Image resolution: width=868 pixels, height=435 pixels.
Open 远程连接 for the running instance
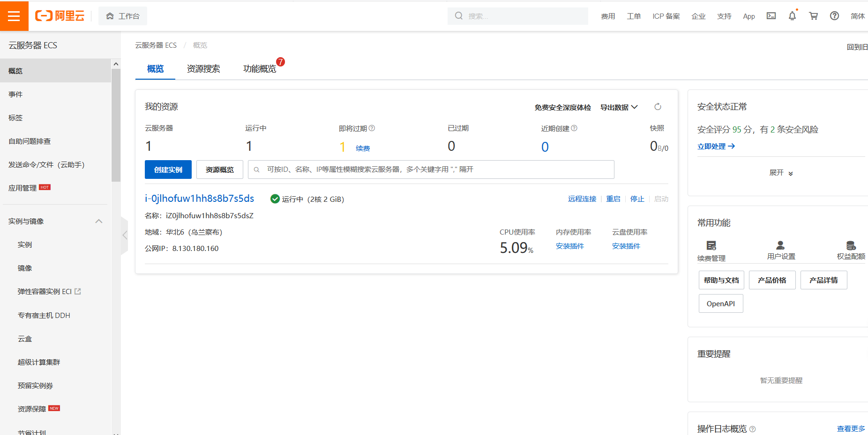[582, 199]
